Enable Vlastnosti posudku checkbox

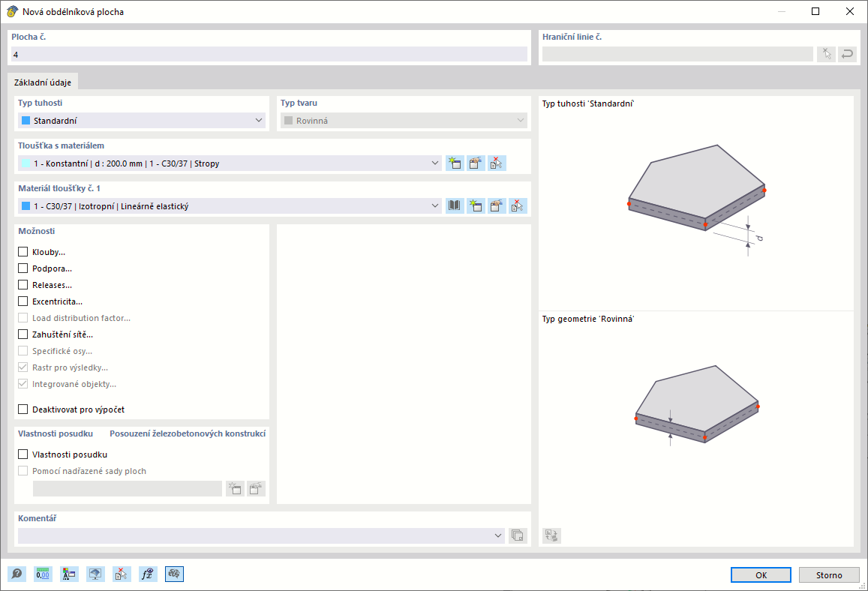click(23, 454)
